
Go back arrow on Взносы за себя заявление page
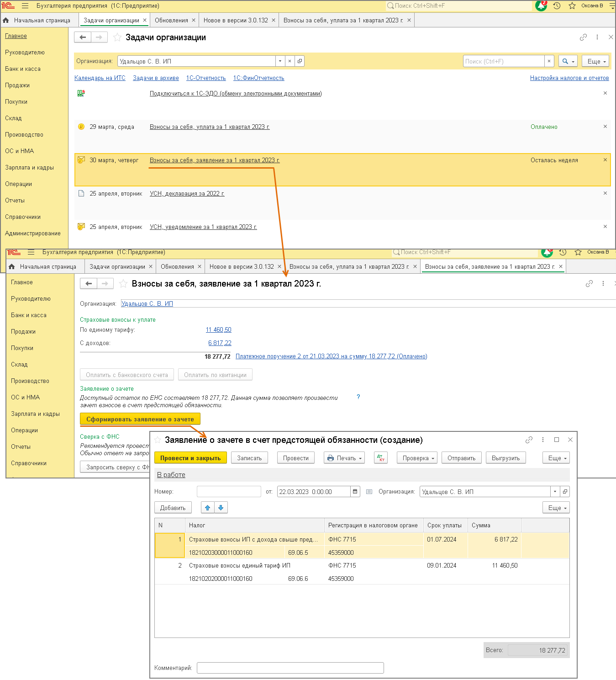(89, 284)
